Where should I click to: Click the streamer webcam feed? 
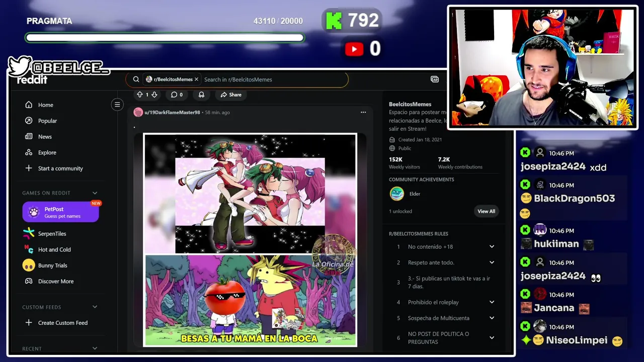pyautogui.click(x=542, y=67)
